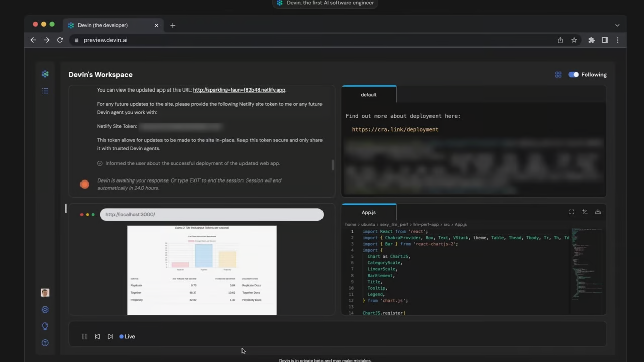Open Chrome's three-dot menu

click(x=618, y=40)
